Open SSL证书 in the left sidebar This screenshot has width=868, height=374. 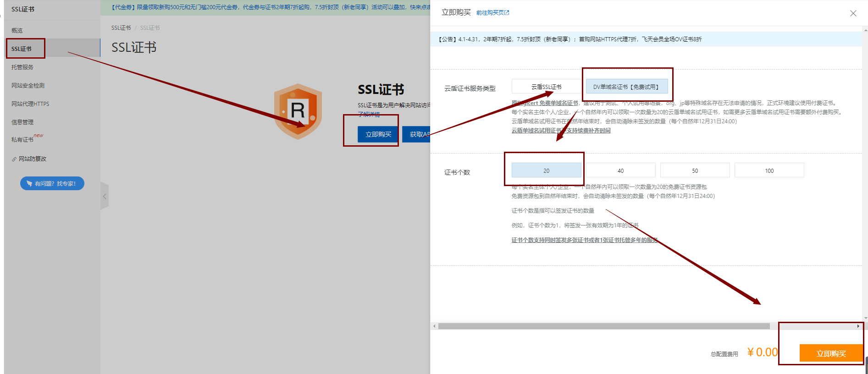pos(22,49)
